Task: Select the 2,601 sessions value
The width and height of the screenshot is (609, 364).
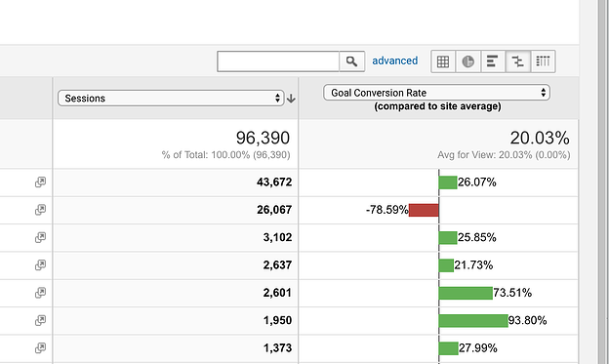Action: pyautogui.click(x=277, y=293)
